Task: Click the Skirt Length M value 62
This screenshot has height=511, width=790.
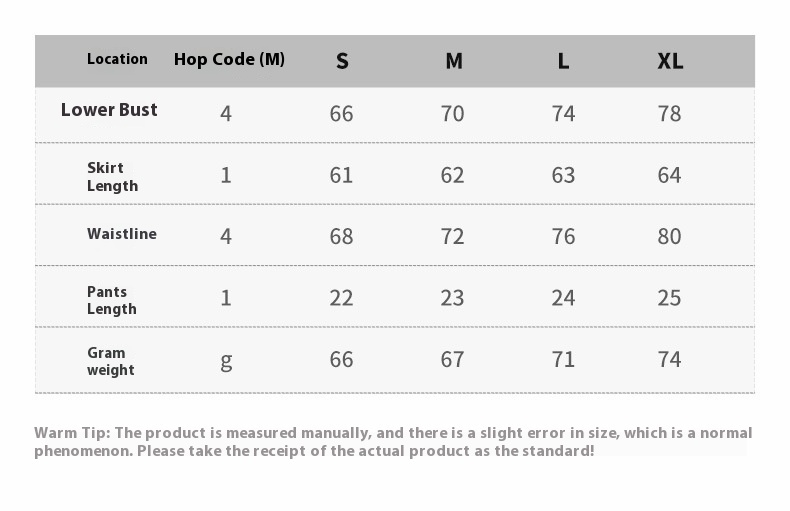Action: tap(452, 175)
